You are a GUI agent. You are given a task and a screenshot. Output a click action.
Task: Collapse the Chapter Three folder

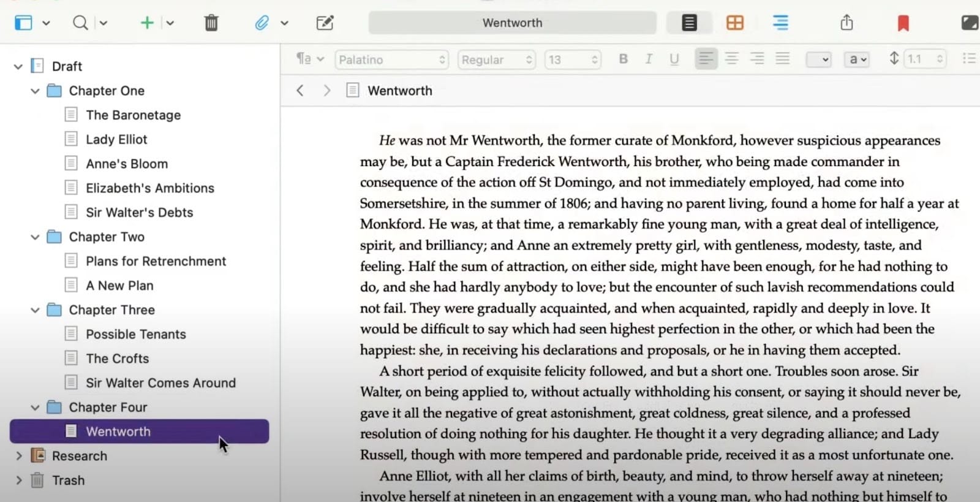tap(36, 310)
